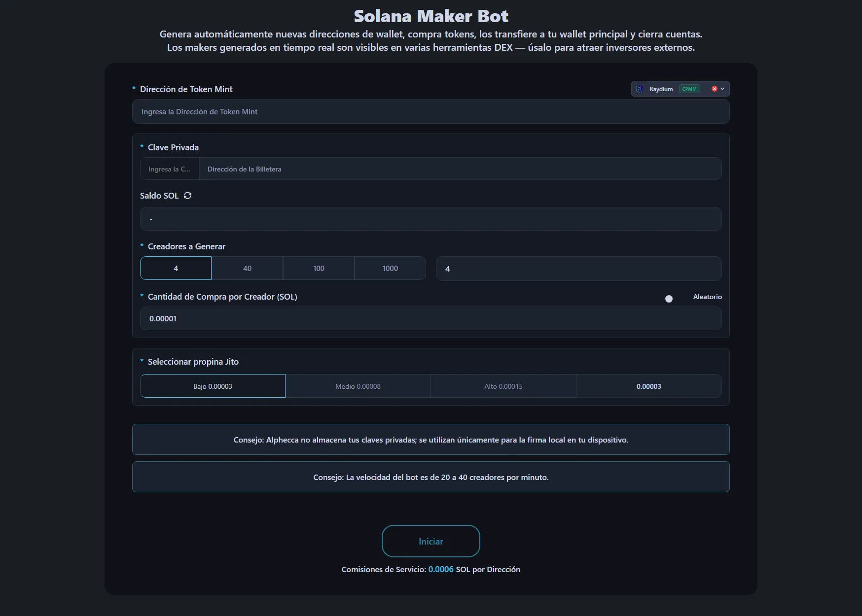Refresh the Saldo SOL balance
This screenshot has height=616, width=862.
click(x=187, y=196)
